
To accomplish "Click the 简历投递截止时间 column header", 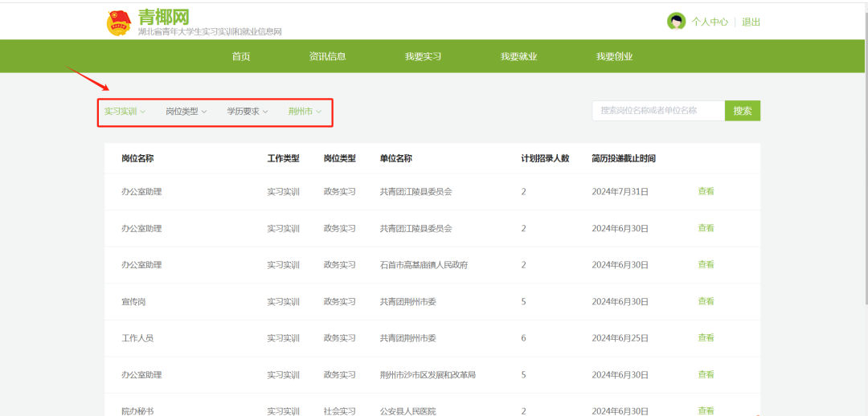I will pos(624,159).
